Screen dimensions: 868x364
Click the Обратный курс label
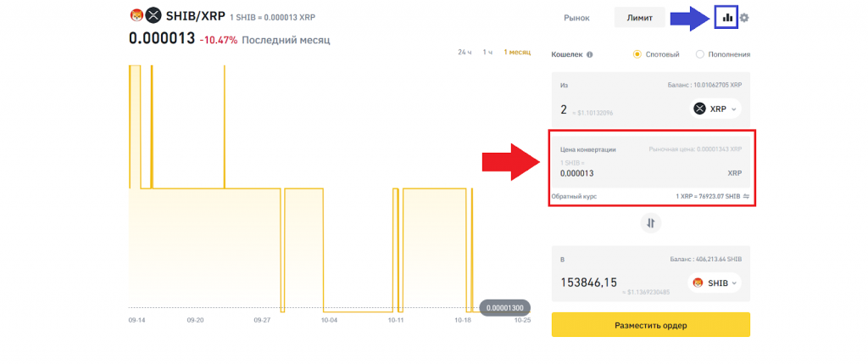(x=574, y=196)
